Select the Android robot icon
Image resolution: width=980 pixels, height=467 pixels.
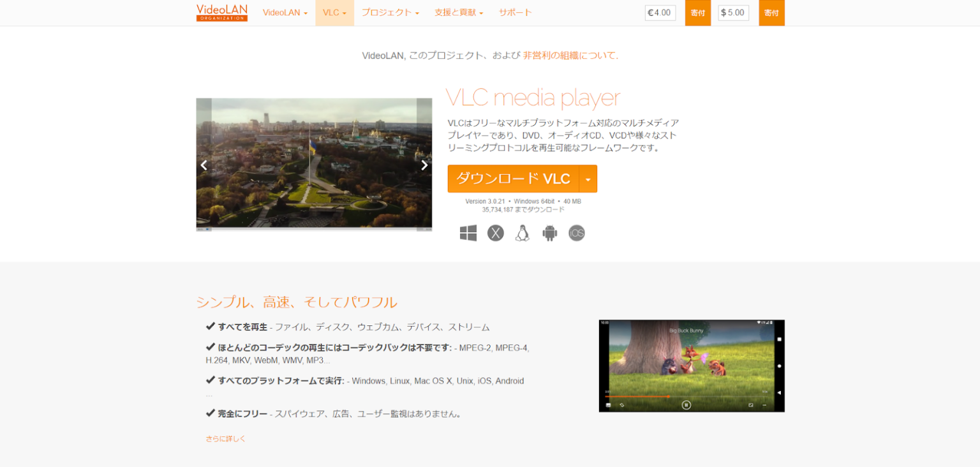click(549, 233)
